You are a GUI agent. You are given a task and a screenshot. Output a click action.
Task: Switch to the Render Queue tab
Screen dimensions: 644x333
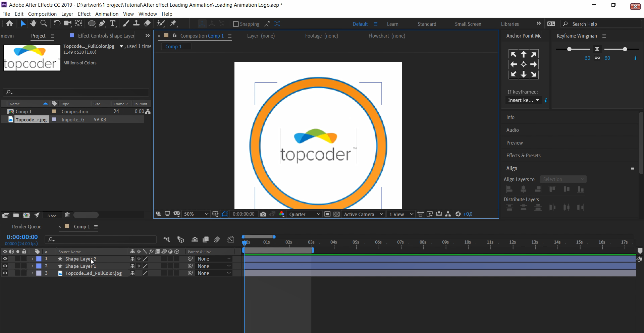pyautogui.click(x=27, y=227)
